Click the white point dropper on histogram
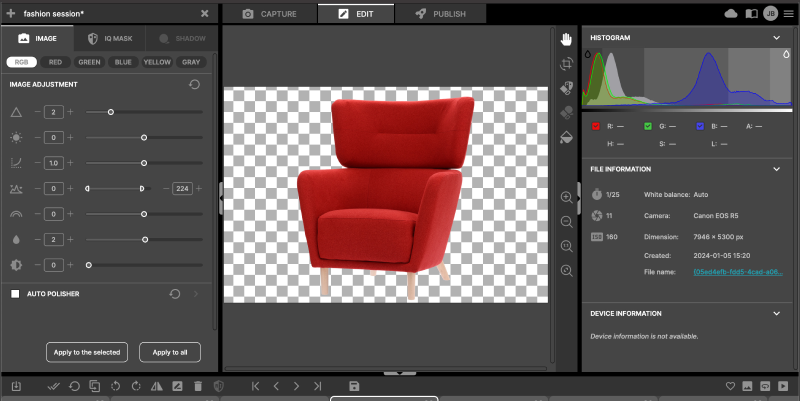Viewport: 800px width, 401px height. (x=786, y=54)
